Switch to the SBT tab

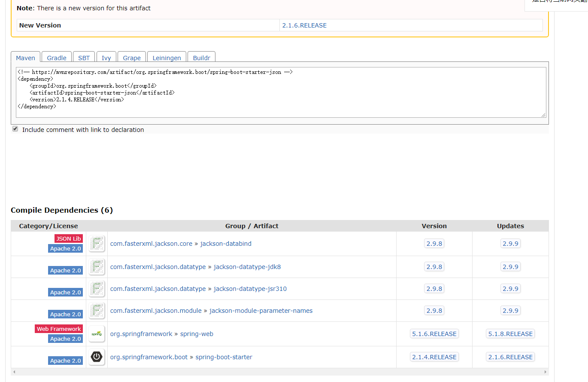pos(84,58)
